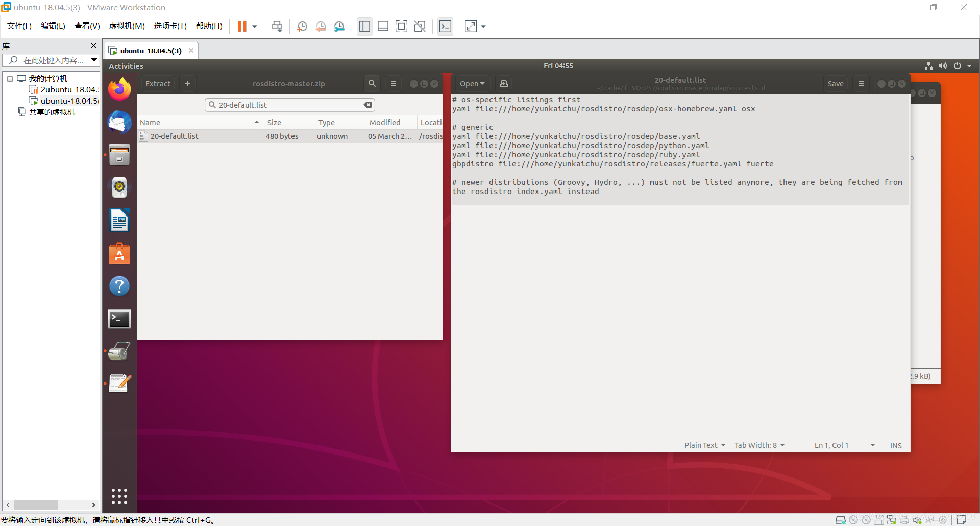Viewport: 980px width, 526px height.
Task: Open the power options dropdown arrow
Action: tap(255, 26)
